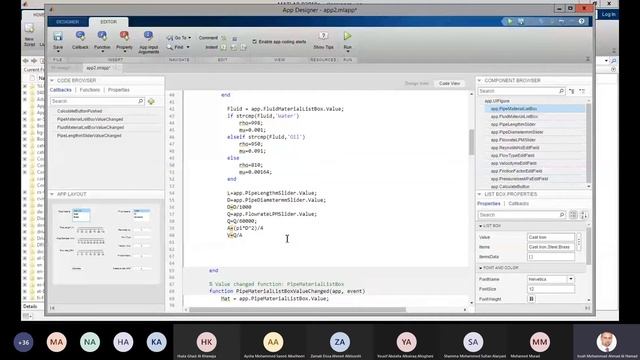
Task: Open the Run dropdown arrow
Action: (x=348, y=51)
